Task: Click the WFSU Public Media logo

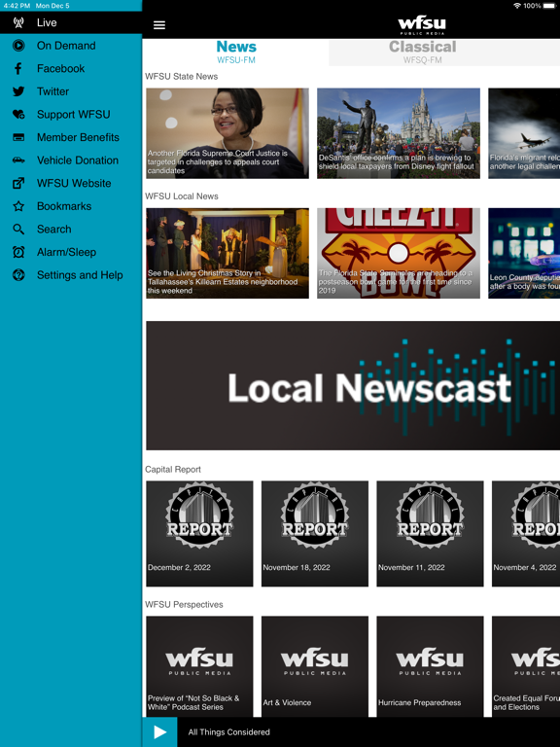Action: (x=422, y=25)
